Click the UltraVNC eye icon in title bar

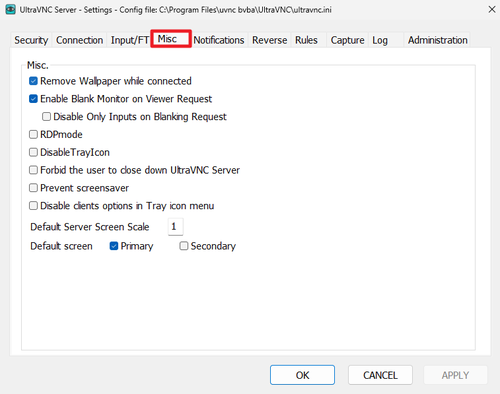coord(10,9)
